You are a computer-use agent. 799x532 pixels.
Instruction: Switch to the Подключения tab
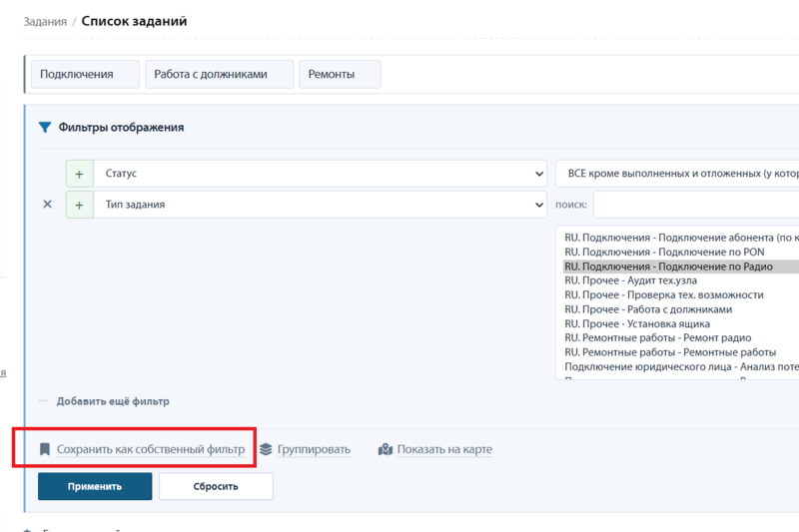85,74
